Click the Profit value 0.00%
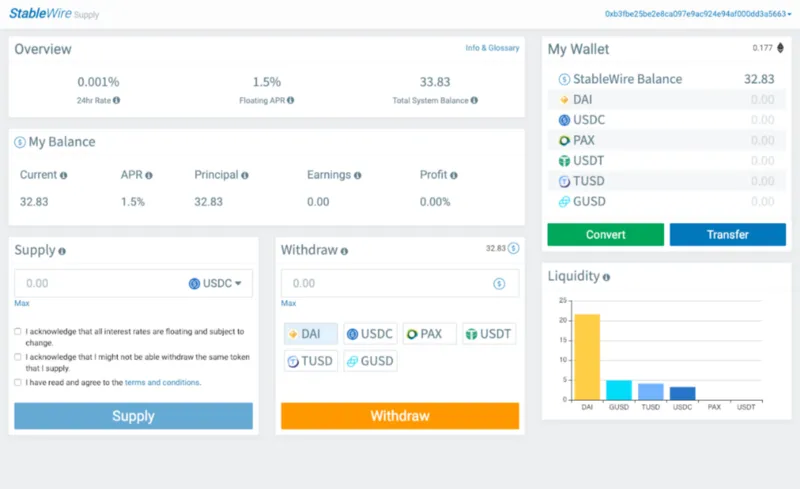The image size is (800, 489). pos(435,202)
